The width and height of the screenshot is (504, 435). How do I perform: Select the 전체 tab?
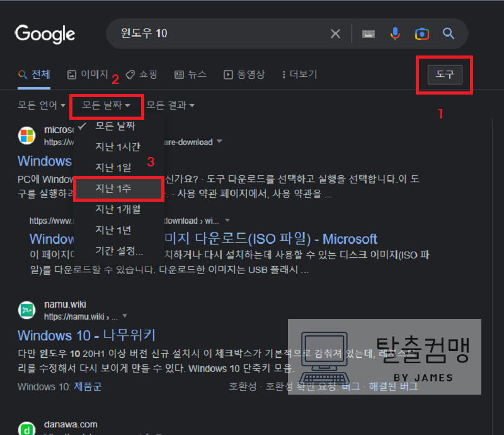[x=34, y=74]
